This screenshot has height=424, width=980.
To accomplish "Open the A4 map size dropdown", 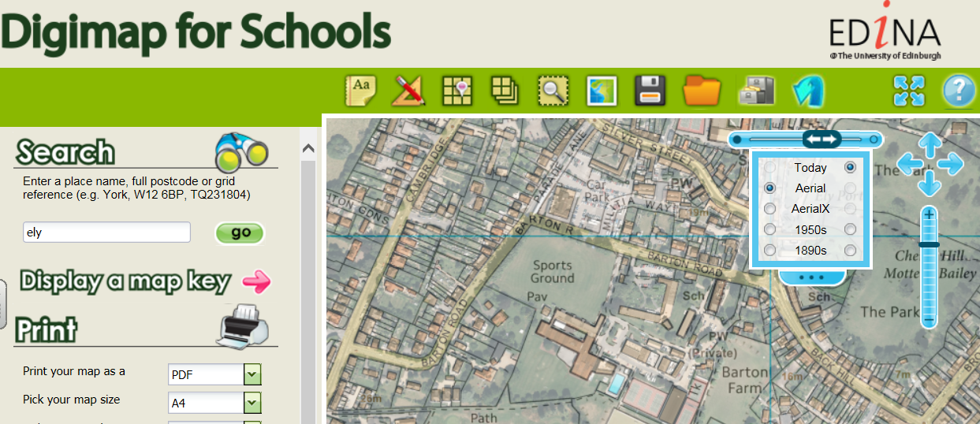I will point(214,404).
